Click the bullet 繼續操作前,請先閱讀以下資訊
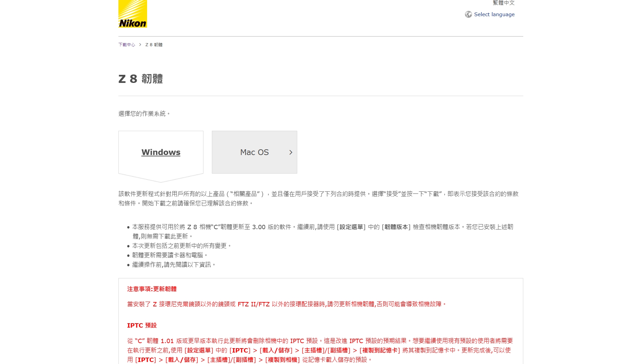Screen dimensions: 641x364 (x=174, y=265)
